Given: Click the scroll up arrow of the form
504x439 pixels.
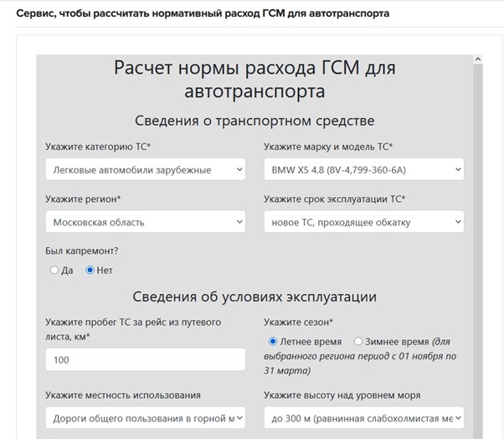Looking at the screenshot, I should [x=477, y=61].
